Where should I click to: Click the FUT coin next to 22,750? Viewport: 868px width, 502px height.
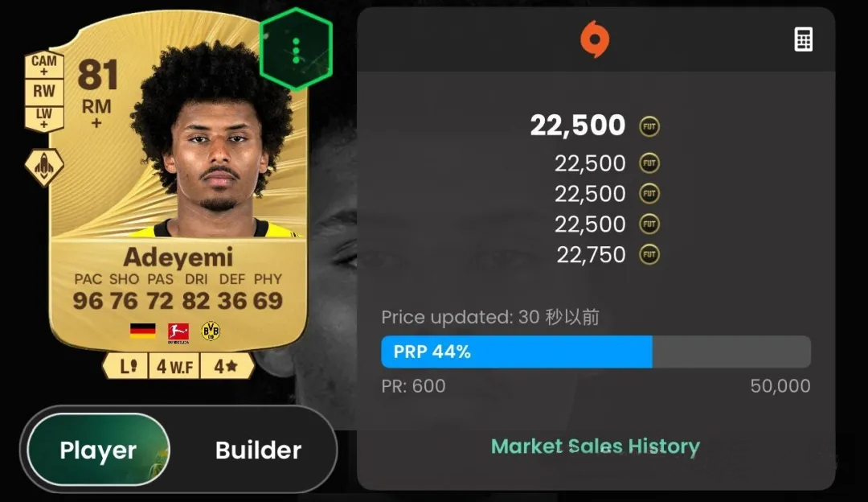point(649,255)
